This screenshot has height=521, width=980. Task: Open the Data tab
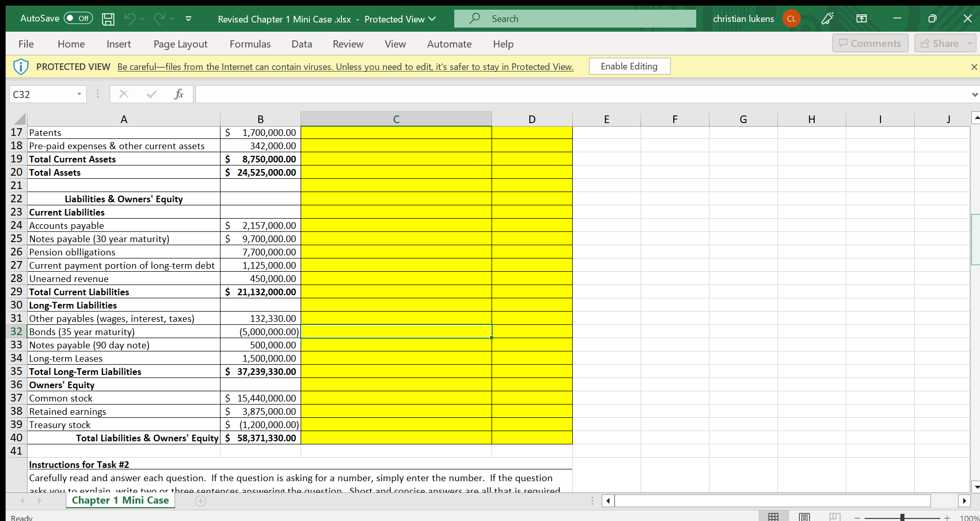(x=302, y=44)
